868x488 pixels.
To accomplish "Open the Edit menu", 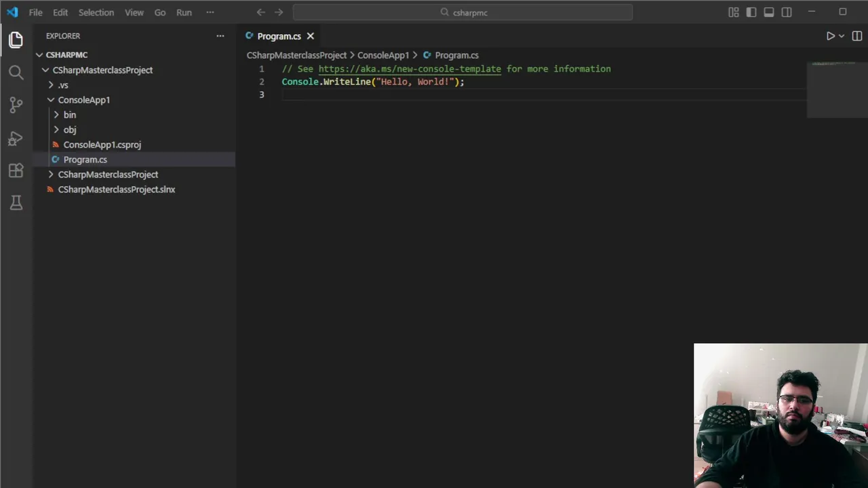I will pyautogui.click(x=60, y=12).
